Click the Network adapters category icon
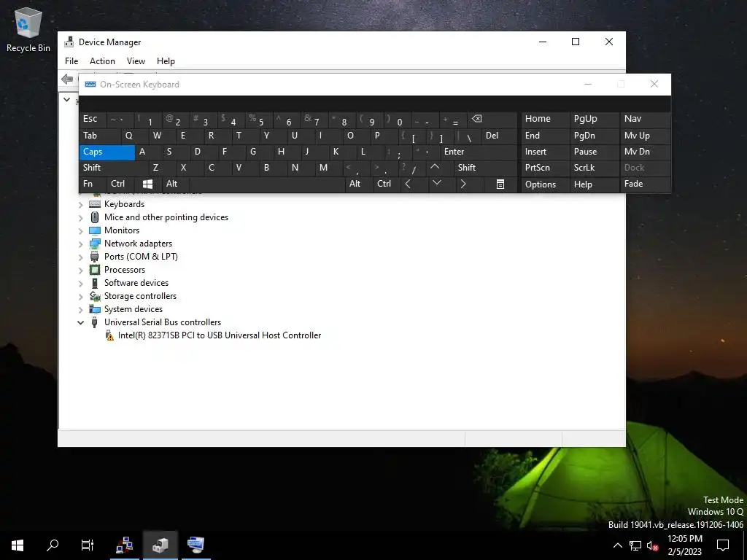747x560 pixels. click(x=95, y=244)
